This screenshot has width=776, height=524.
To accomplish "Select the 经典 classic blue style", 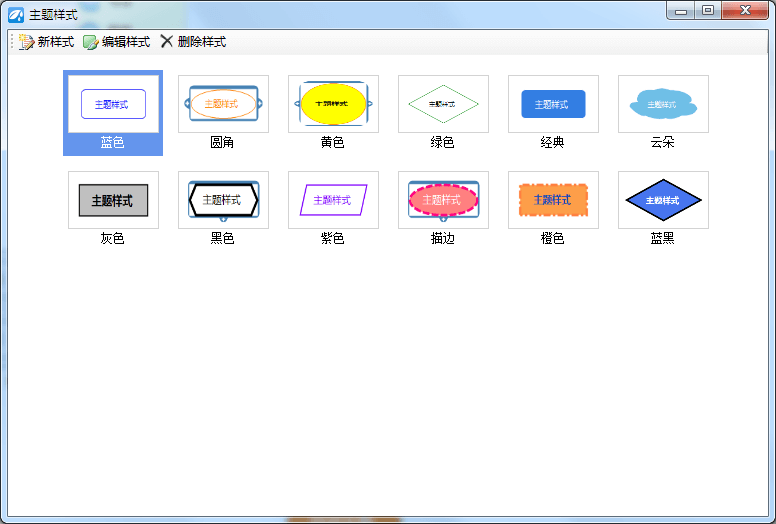I will tap(553, 104).
